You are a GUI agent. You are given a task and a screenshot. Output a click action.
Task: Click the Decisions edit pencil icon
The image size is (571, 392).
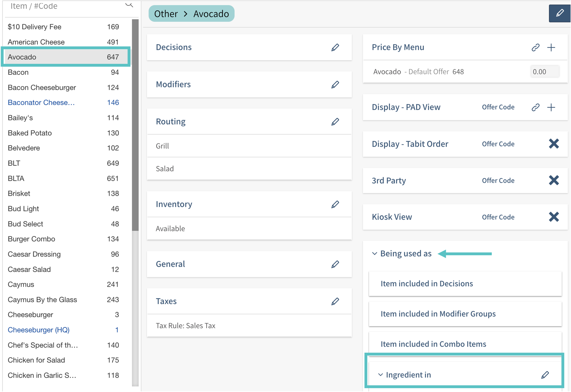pyautogui.click(x=335, y=47)
